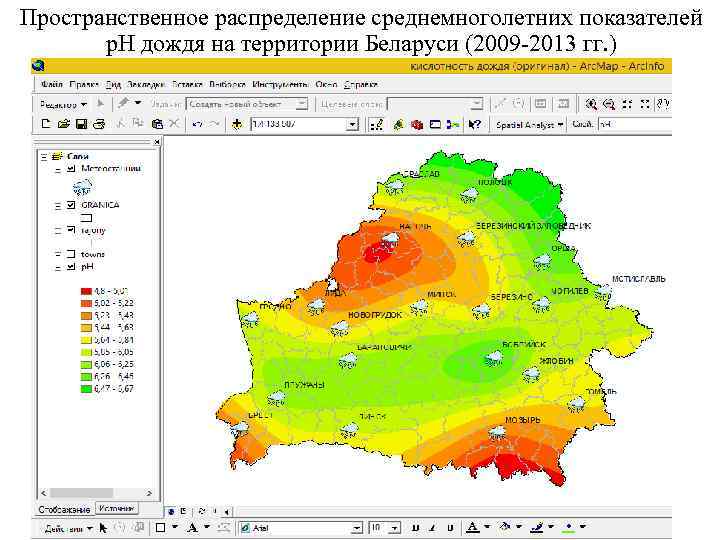Open the ModelBuilder icon
Viewport: 720px width, 540px height.
(453, 124)
